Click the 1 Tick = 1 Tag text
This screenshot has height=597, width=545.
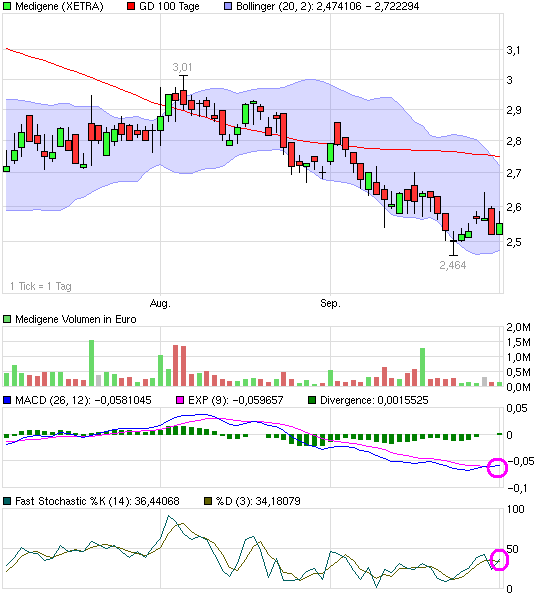click(41, 286)
